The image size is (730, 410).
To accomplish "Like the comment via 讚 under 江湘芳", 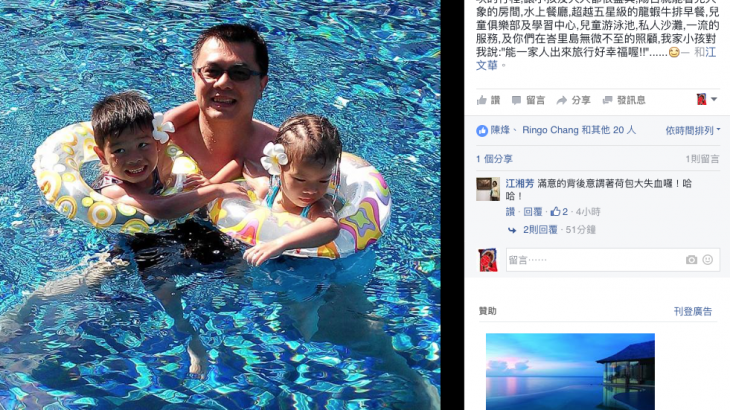I will click(x=510, y=212).
